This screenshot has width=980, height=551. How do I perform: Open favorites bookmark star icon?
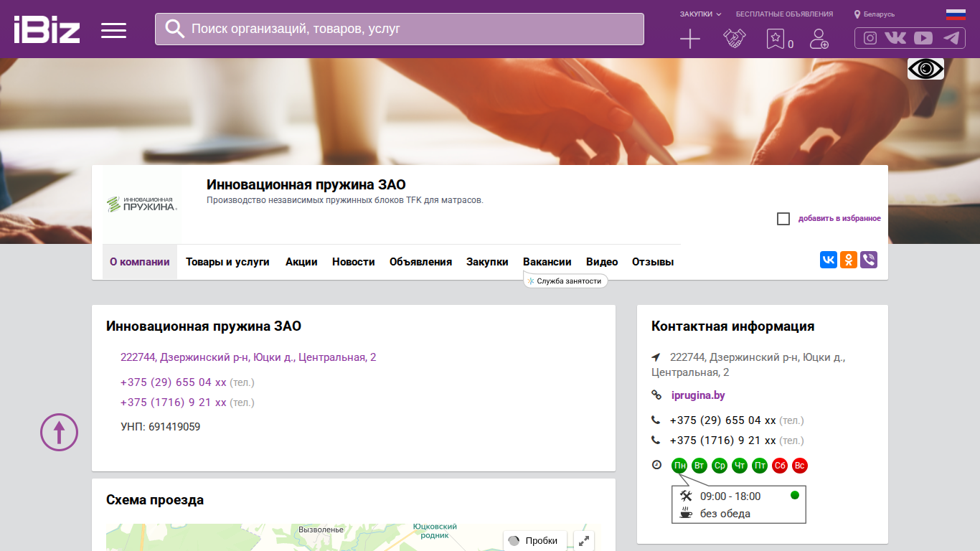(776, 39)
